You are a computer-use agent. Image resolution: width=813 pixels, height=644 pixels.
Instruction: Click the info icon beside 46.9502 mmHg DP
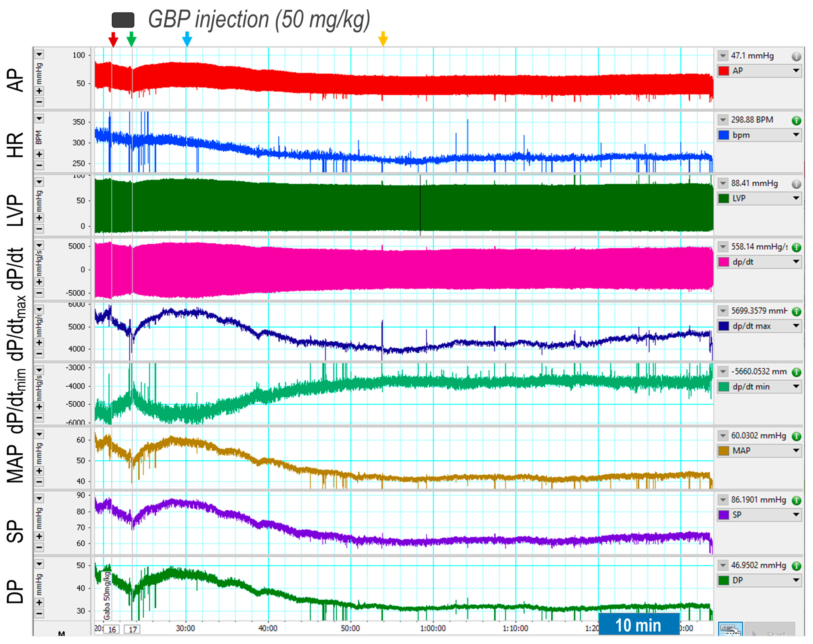coord(796,566)
